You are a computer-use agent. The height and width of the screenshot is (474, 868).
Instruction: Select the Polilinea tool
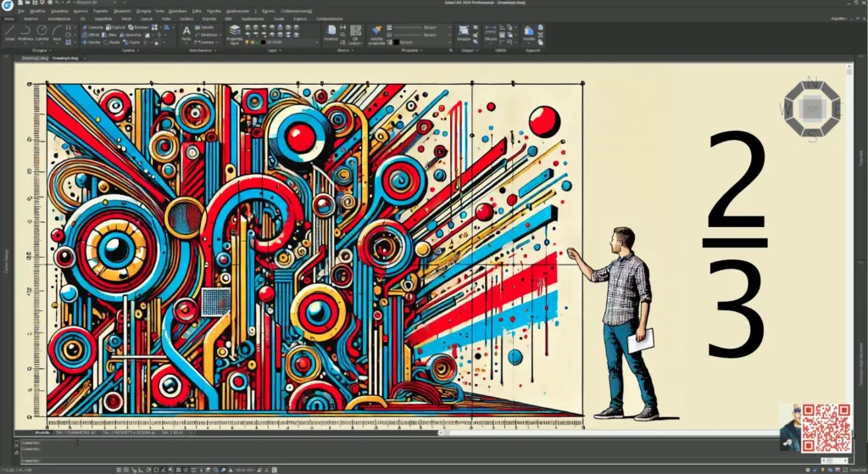coord(25,33)
